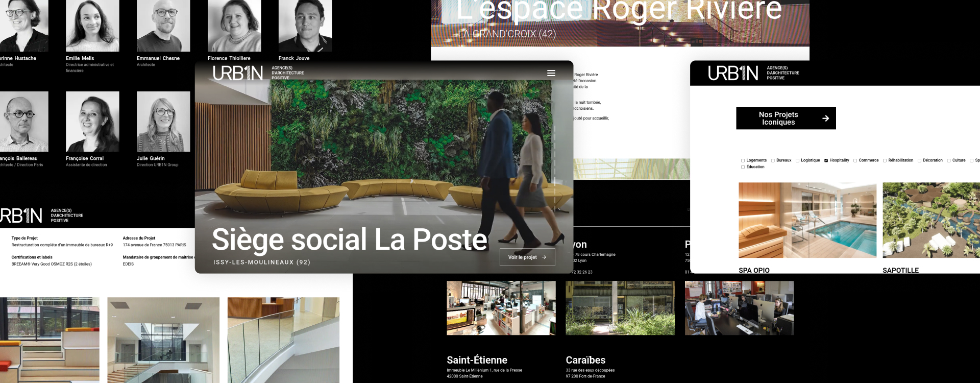This screenshot has width=980, height=383.
Task: Check the Bureaux filter
Action: tap(773, 160)
